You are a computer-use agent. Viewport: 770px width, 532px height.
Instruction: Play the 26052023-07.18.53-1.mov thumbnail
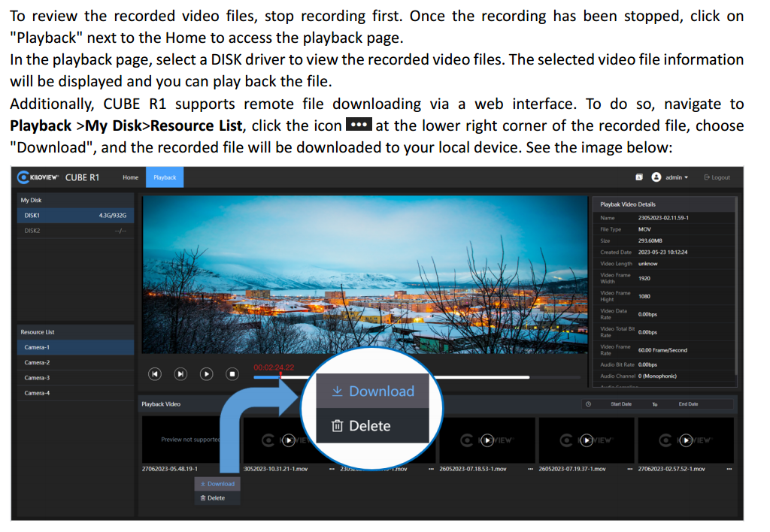tap(487, 440)
